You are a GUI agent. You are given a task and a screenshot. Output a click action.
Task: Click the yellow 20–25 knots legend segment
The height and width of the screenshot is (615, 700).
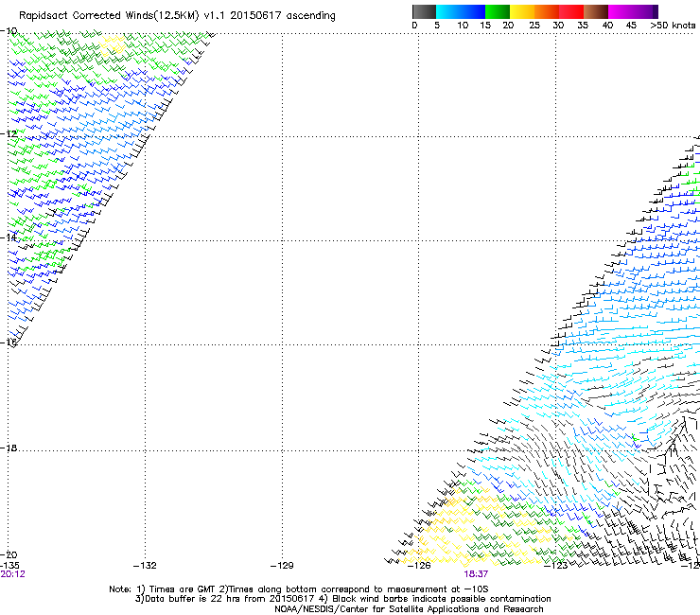[522, 11]
